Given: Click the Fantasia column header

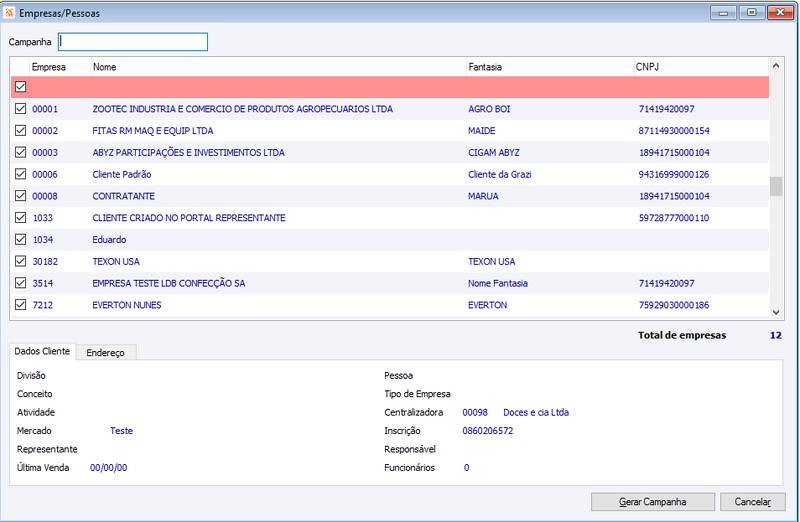Looking at the screenshot, I should coord(550,67).
